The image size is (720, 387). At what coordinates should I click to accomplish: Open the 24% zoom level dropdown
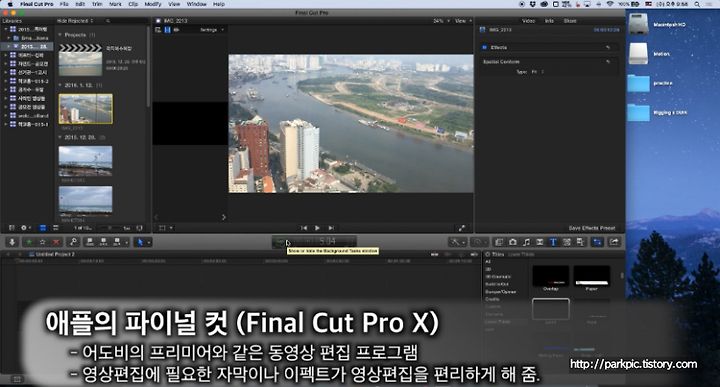coord(441,21)
